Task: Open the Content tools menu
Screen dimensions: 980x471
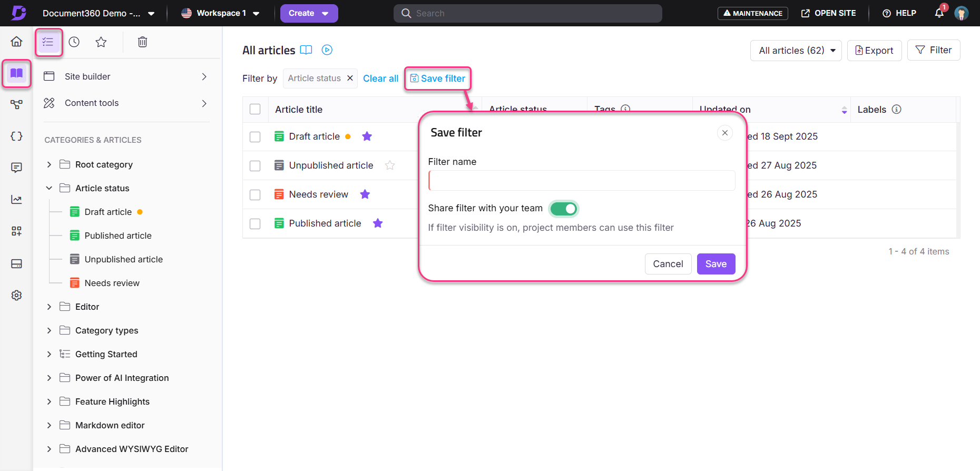Action: pyautogui.click(x=125, y=103)
